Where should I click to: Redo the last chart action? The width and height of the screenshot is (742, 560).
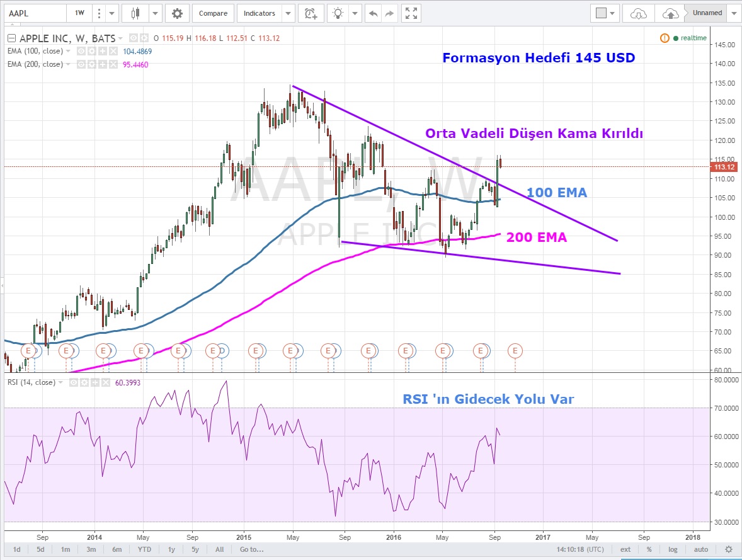[x=389, y=13]
